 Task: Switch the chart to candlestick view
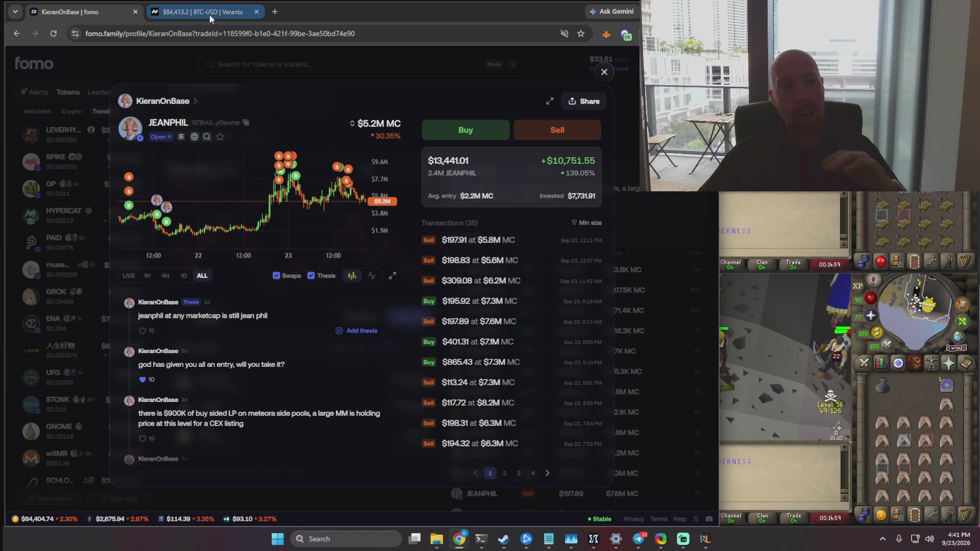coord(352,275)
